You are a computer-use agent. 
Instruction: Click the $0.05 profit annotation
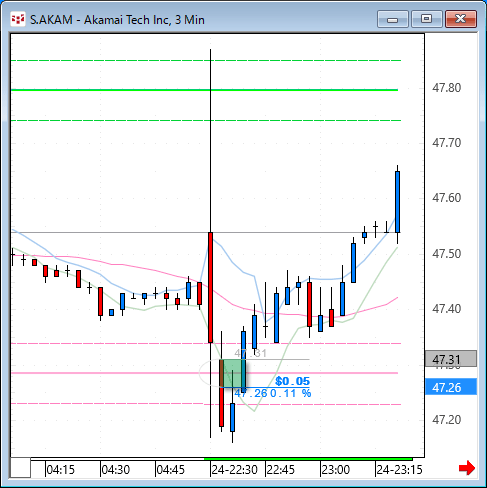coord(292,381)
